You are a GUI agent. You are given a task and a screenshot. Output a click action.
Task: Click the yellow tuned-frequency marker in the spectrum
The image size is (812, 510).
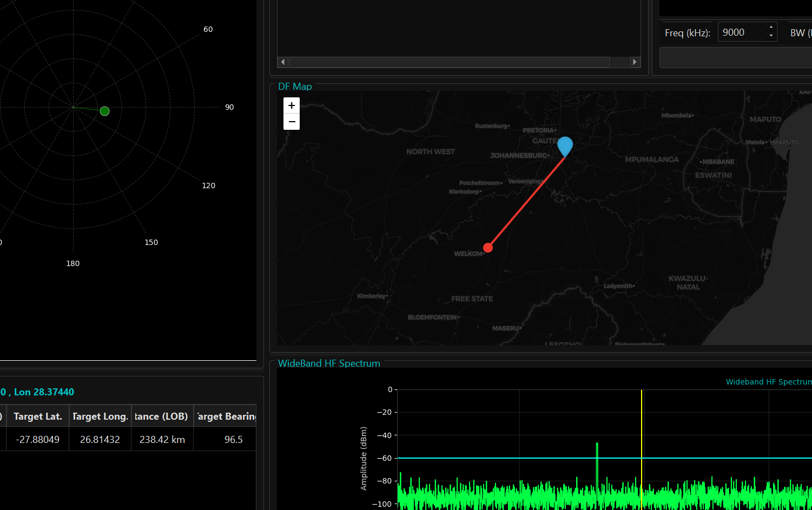coord(641,443)
